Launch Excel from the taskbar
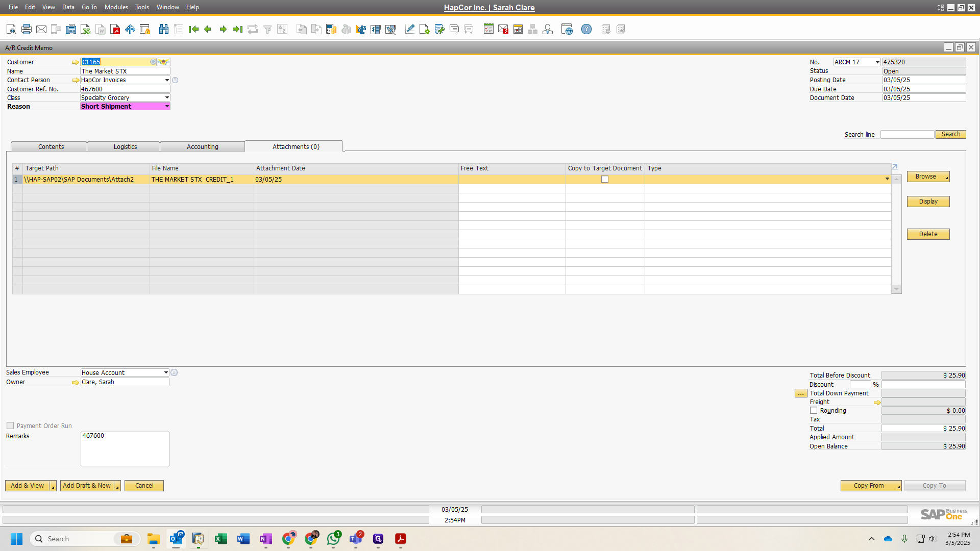Viewport: 980px width, 551px height. coord(221,539)
